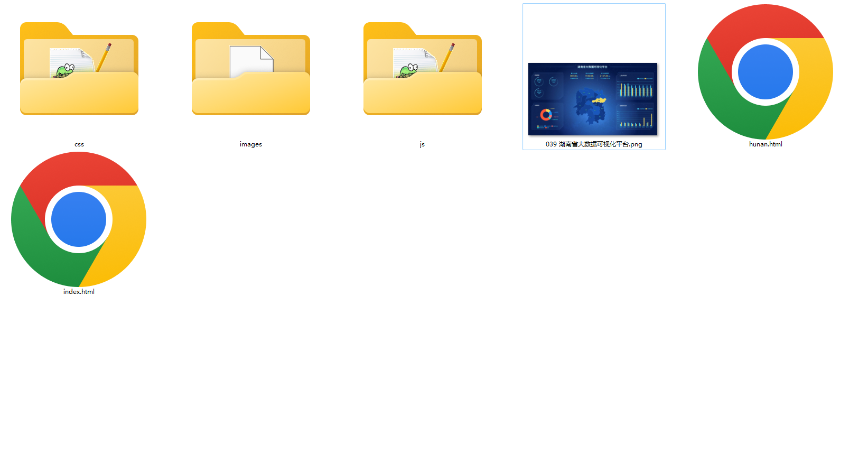Select the images folder icon

251,69
